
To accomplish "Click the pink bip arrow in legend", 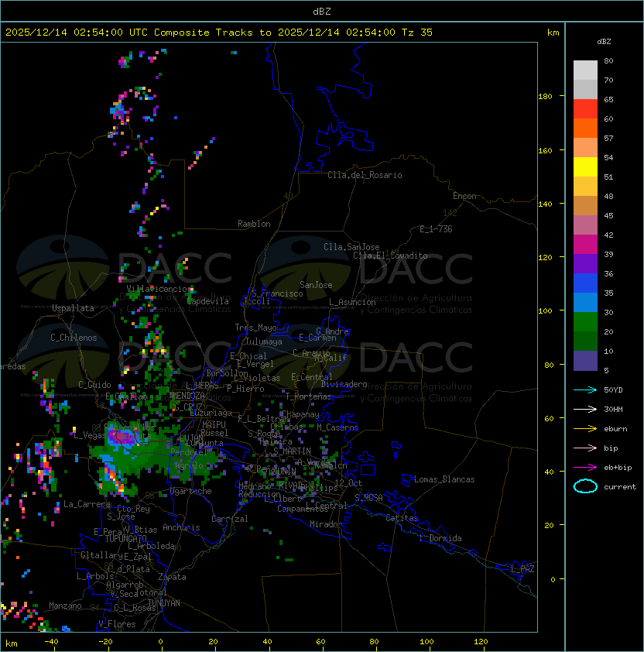I will (x=585, y=448).
